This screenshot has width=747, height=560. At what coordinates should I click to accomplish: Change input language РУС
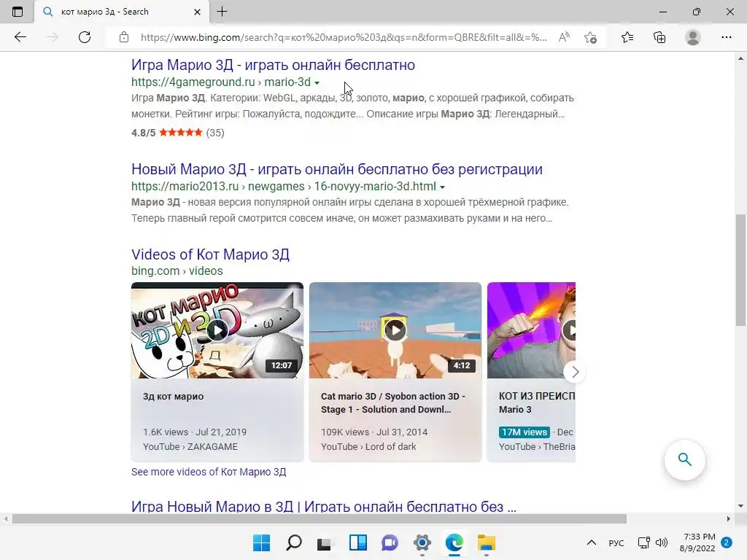(x=616, y=542)
